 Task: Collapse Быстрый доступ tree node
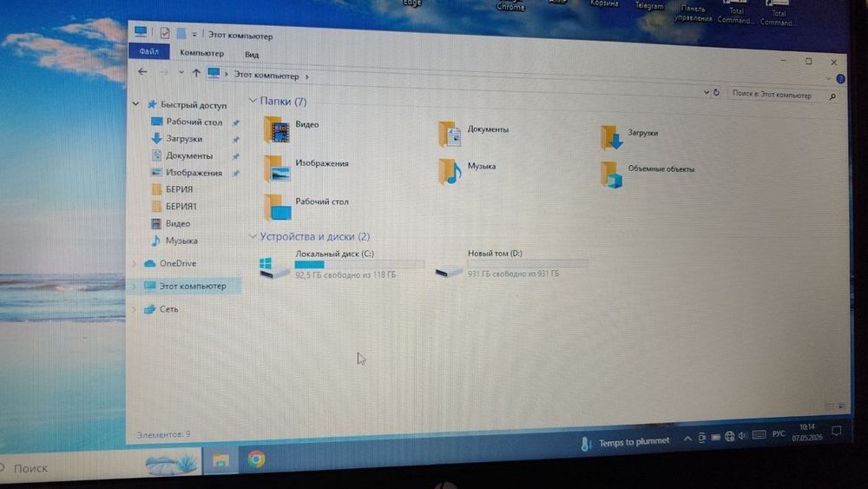135,103
